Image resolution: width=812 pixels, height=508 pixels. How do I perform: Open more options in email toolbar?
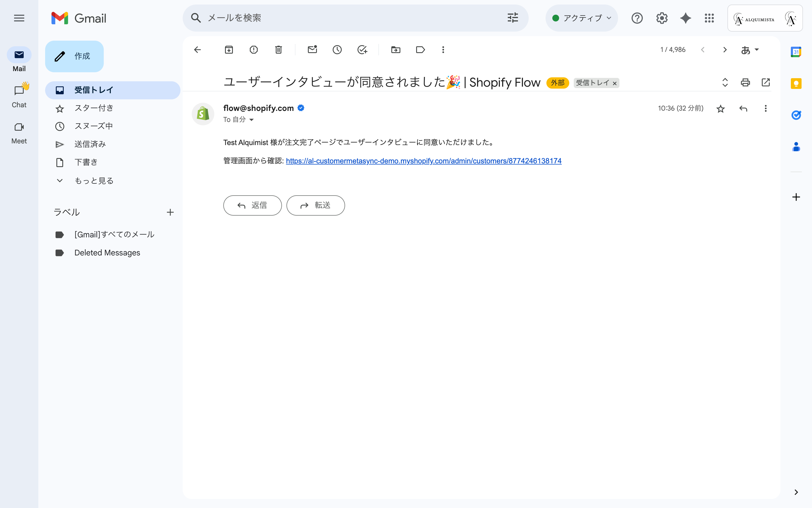click(x=443, y=50)
